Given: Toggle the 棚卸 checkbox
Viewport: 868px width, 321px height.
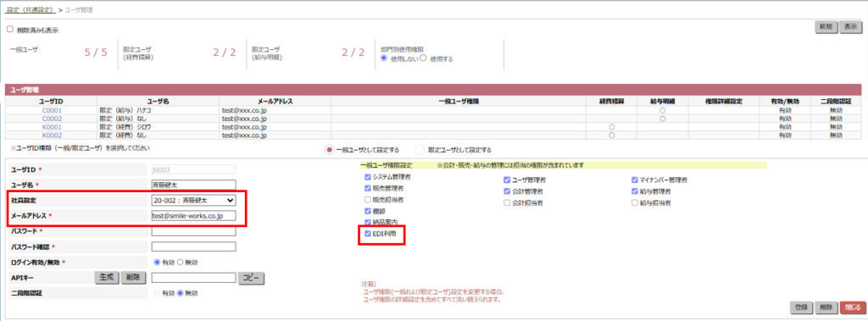Looking at the screenshot, I should coord(368,212).
